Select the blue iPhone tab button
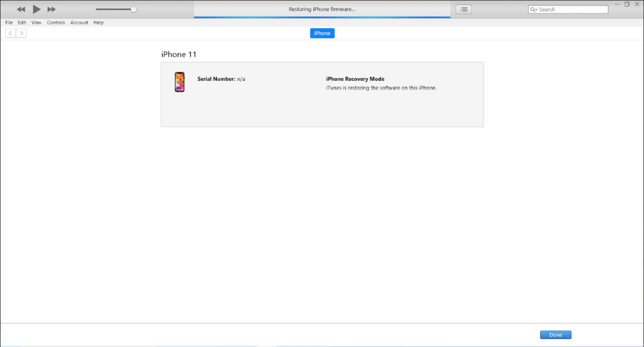The height and width of the screenshot is (347, 644). [322, 33]
